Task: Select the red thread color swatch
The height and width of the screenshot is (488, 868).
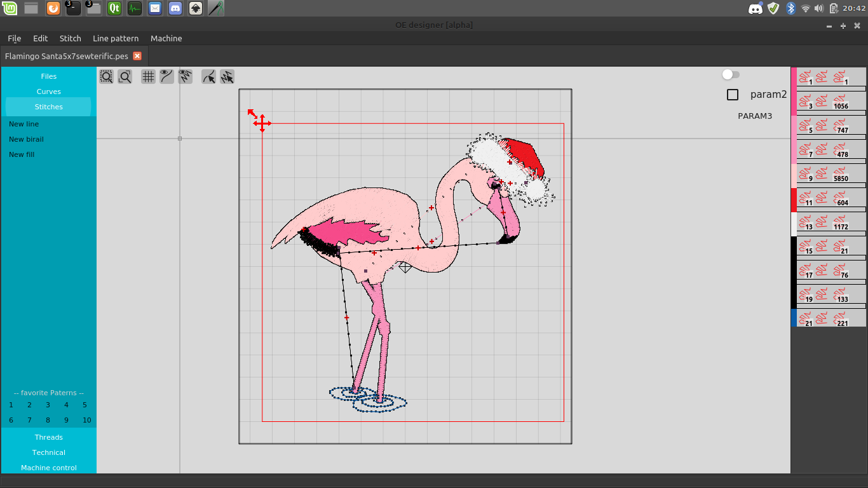Action: pyautogui.click(x=794, y=200)
